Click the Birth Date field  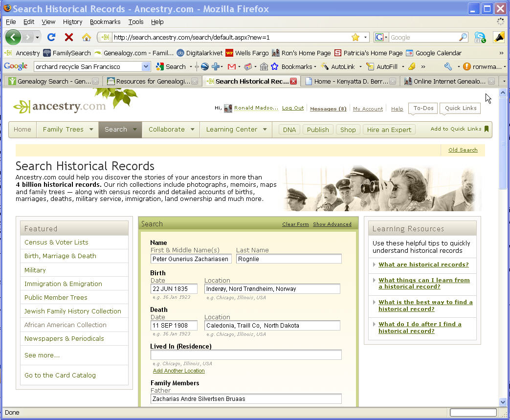pyautogui.click(x=174, y=289)
